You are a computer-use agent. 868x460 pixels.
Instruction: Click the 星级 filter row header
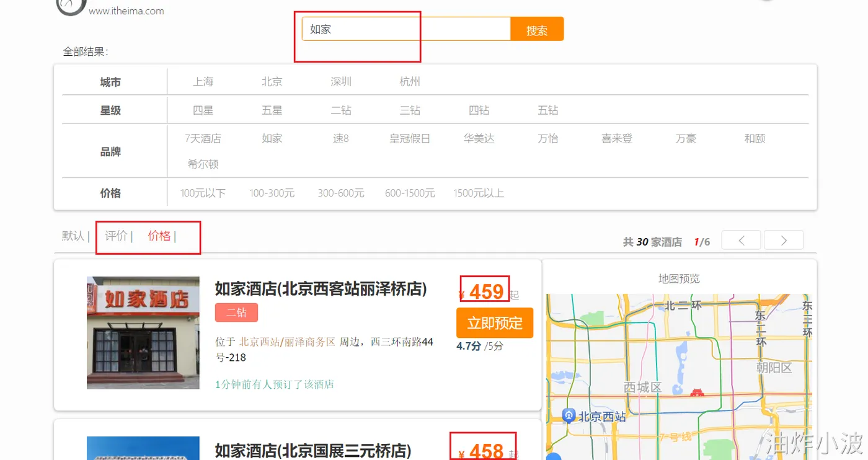110,110
